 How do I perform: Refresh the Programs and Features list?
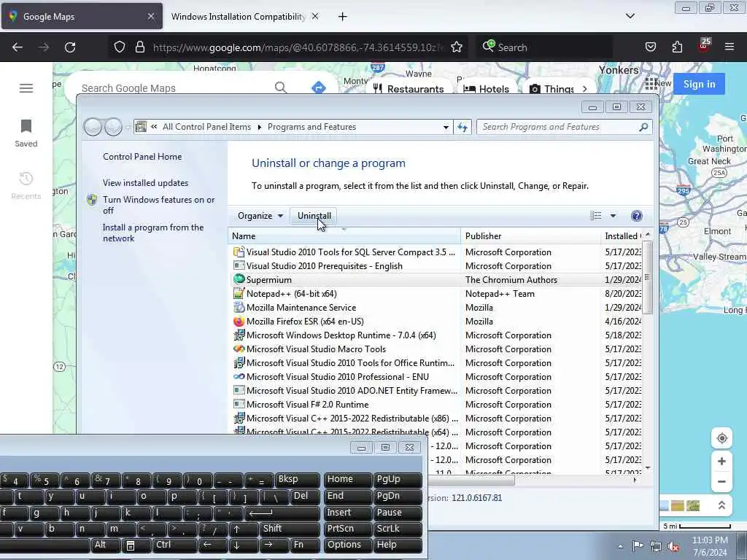coord(462,127)
